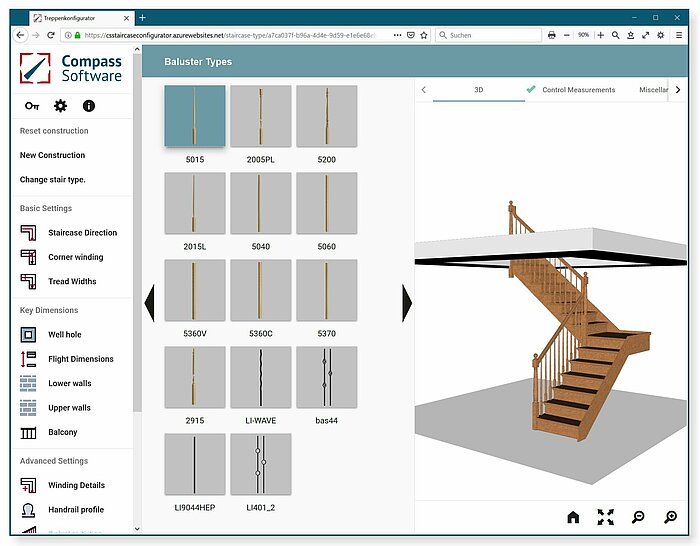700x546 pixels.
Task: Click the Winding Details icon
Action: pos(28,485)
